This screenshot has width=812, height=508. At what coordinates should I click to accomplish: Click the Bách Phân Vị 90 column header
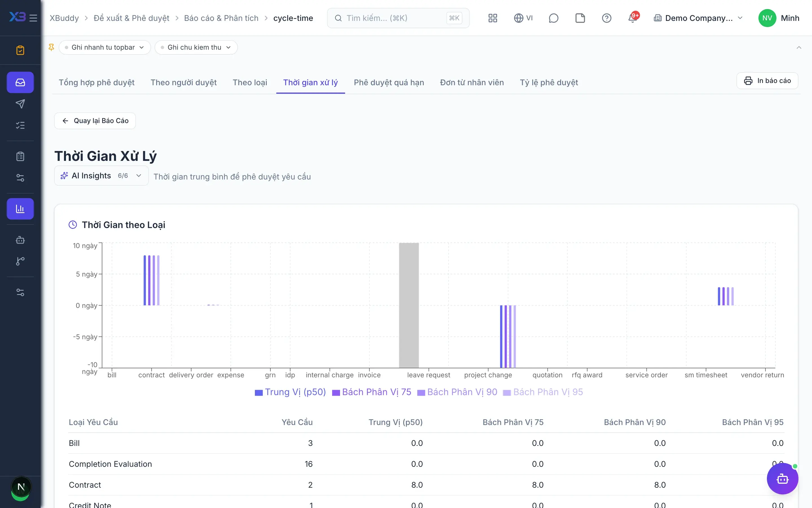634,422
